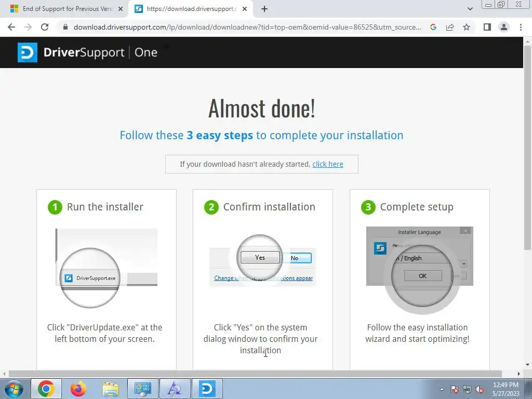Click the horizontal page scrollbar
This screenshot has width=532, height=399.
pos(255,374)
